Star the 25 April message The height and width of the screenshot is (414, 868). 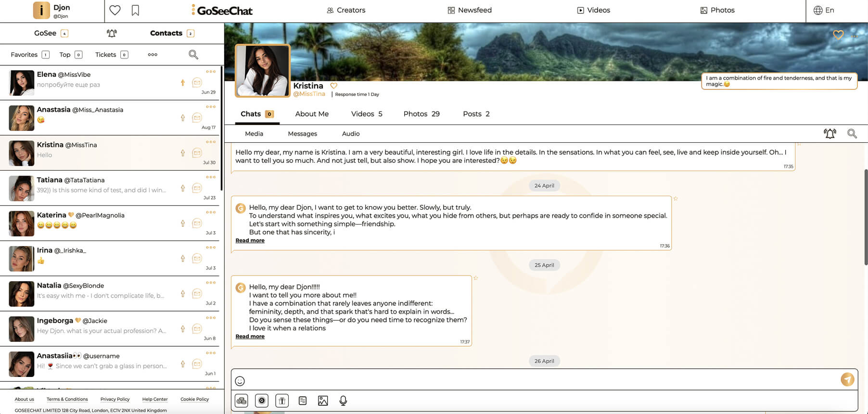(x=475, y=278)
